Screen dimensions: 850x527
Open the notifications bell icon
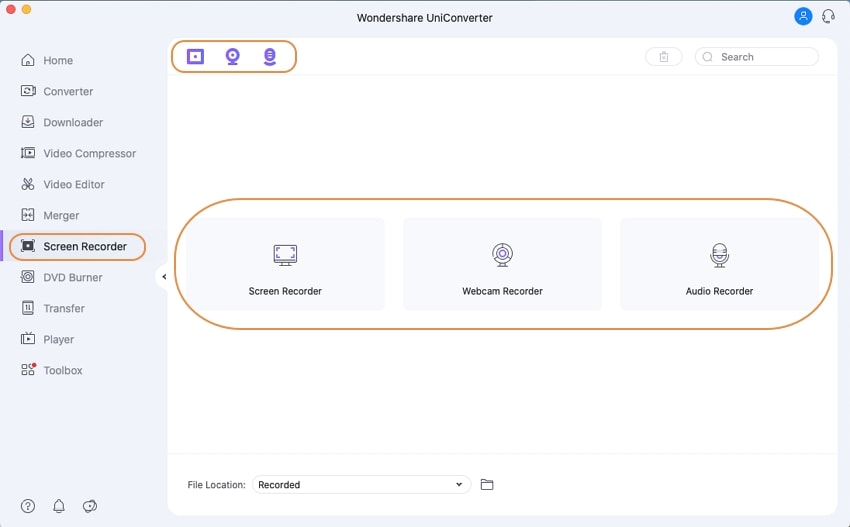(59, 506)
